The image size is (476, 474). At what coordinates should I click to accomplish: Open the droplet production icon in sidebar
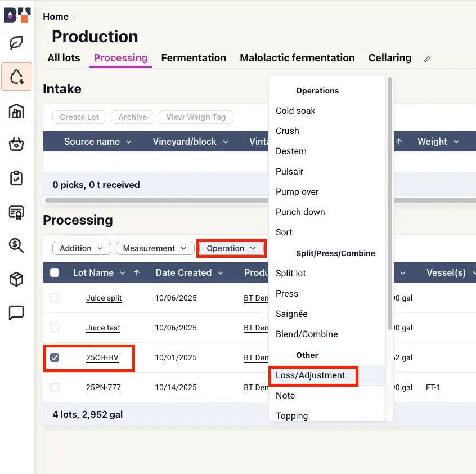click(x=16, y=77)
